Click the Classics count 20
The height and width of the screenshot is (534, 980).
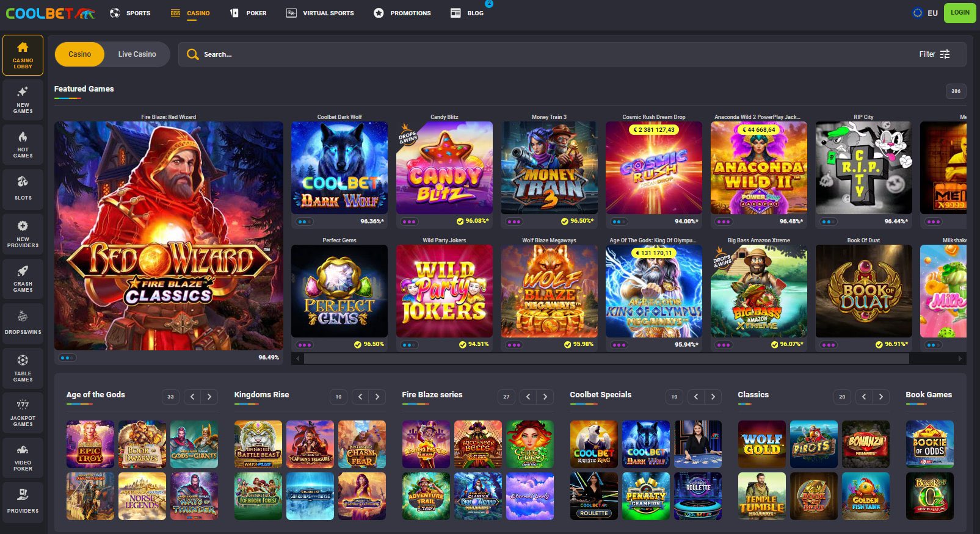tap(842, 397)
